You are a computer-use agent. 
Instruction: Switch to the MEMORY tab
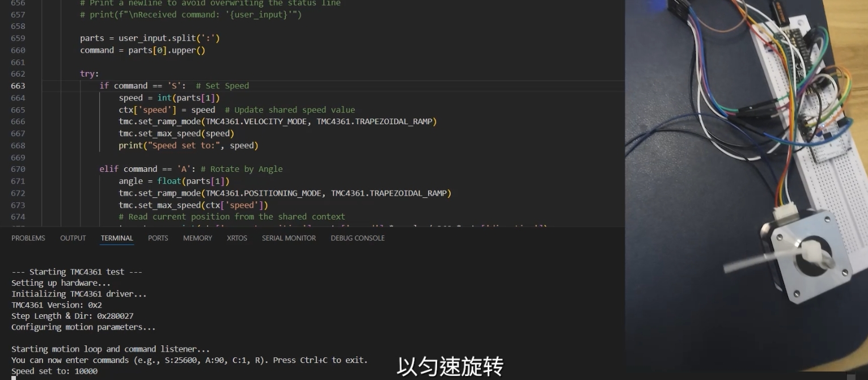pos(197,238)
